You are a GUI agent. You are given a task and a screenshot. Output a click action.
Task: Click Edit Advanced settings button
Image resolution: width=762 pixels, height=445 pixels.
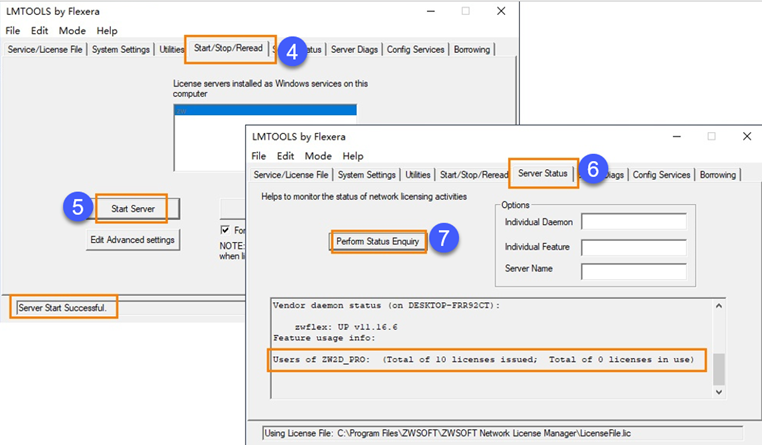coord(133,240)
